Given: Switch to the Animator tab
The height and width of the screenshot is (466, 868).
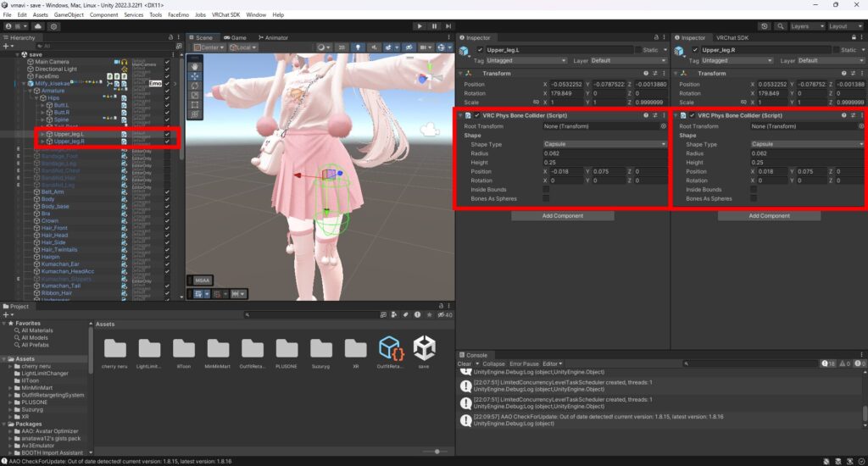Looking at the screenshot, I should point(273,38).
